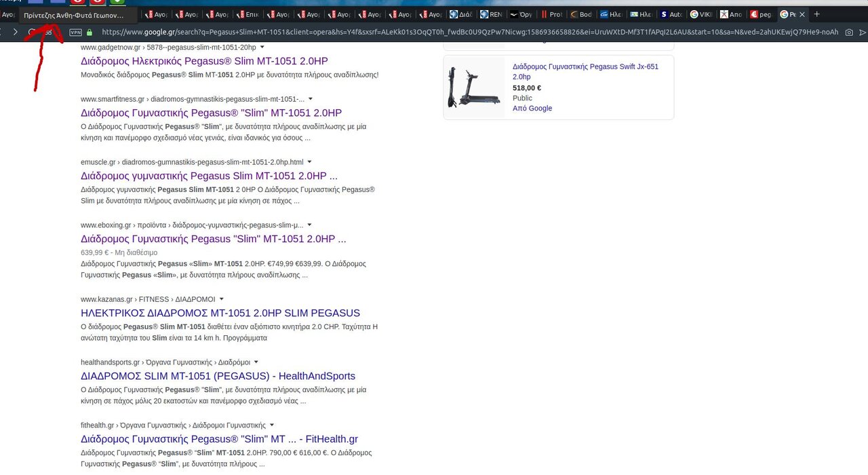Click the '518,00 €' price text

(527, 88)
